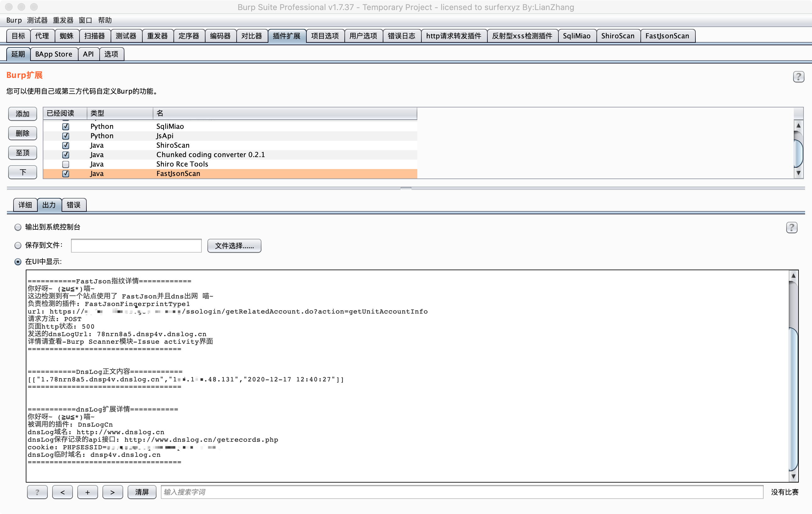Viewport: 812px width, 514px height.
Task: Click the '+' button below output console
Action: (x=87, y=492)
